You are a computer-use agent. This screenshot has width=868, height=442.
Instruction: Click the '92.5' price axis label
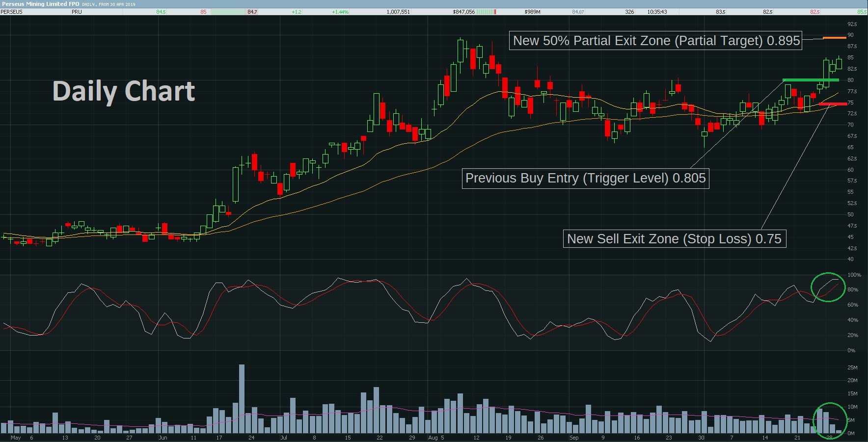click(x=852, y=24)
